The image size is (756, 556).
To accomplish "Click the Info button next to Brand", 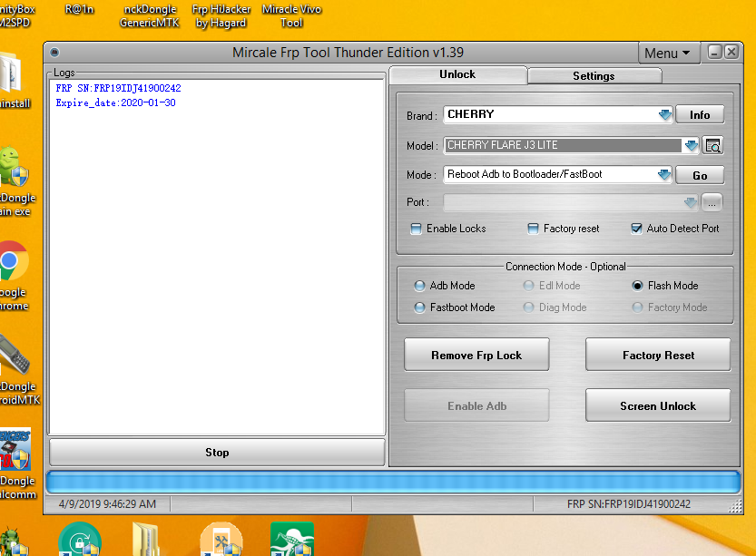I will click(700, 114).
